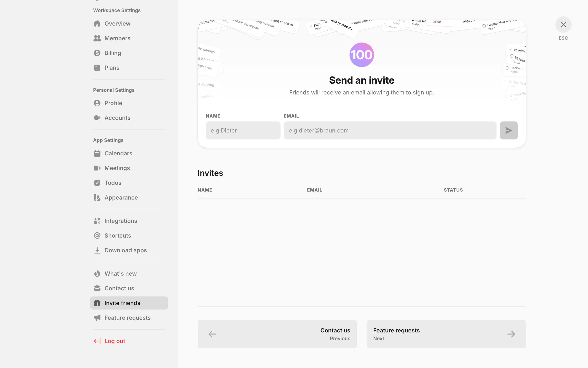Click the App Settings section label
This screenshot has width=588, height=368.
108,140
